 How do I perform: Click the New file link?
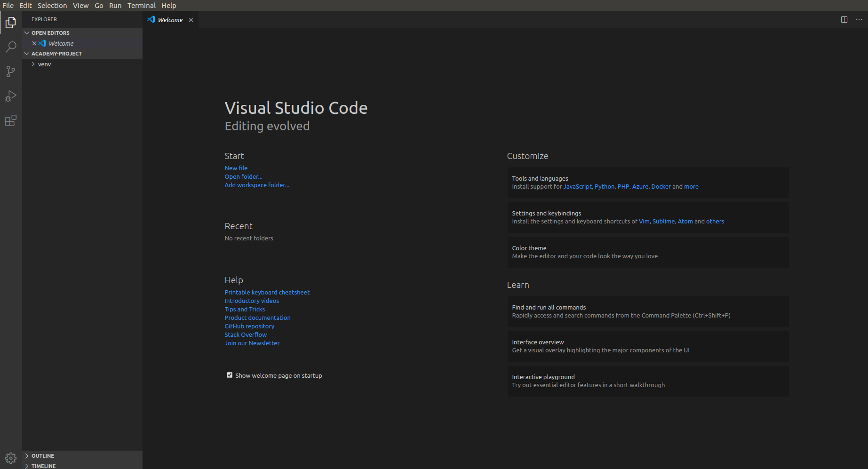point(236,168)
